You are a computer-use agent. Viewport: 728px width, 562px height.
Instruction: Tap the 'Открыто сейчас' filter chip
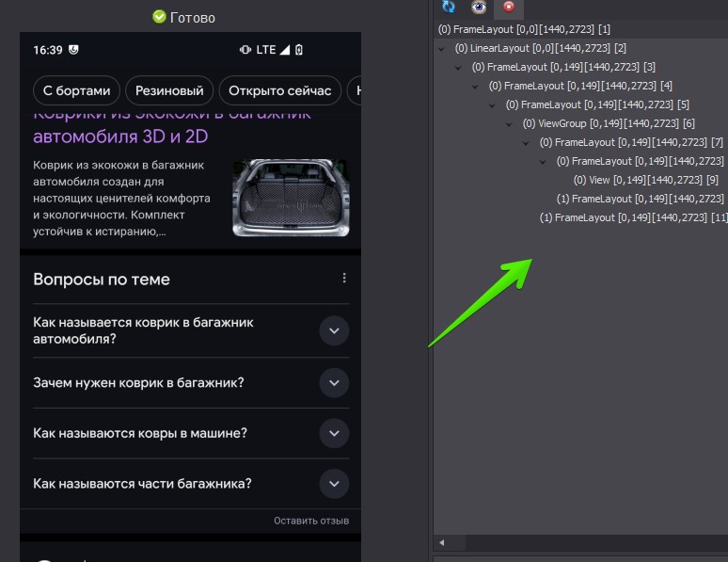[x=280, y=90]
